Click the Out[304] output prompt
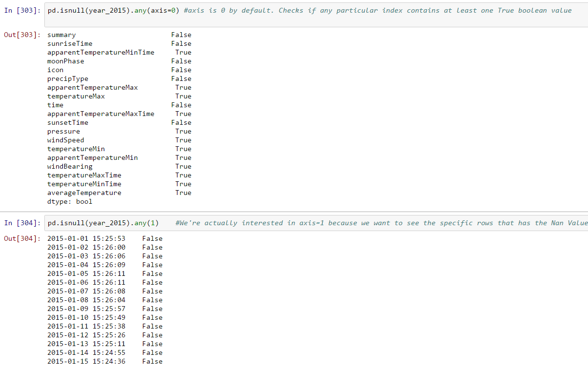This screenshot has width=588, height=369. pyautogui.click(x=22, y=239)
